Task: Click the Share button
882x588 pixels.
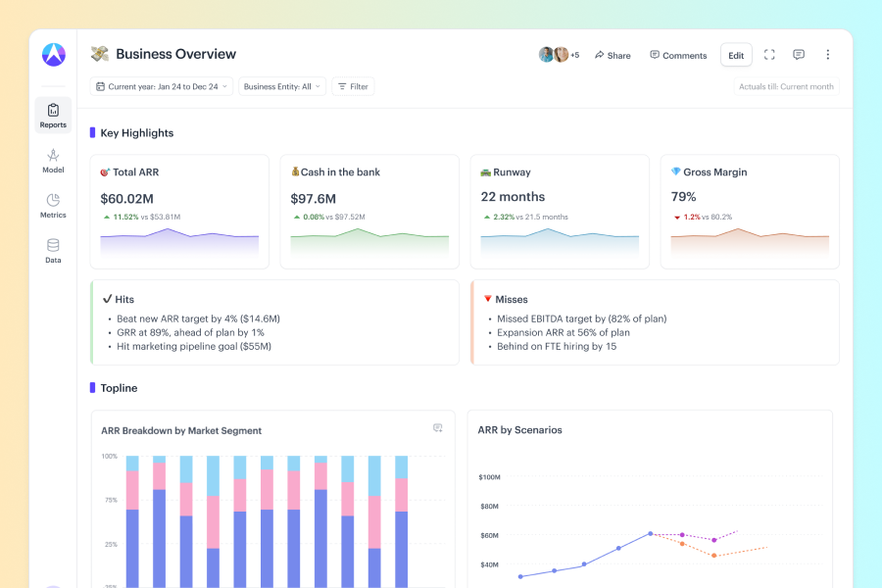Action: tap(612, 56)
